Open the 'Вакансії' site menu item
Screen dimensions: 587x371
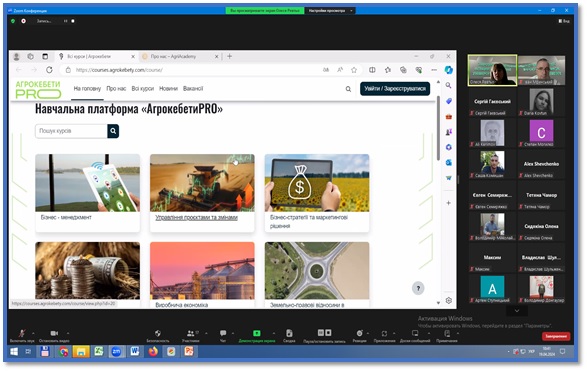pyautogui.click(x=193, y=89)
